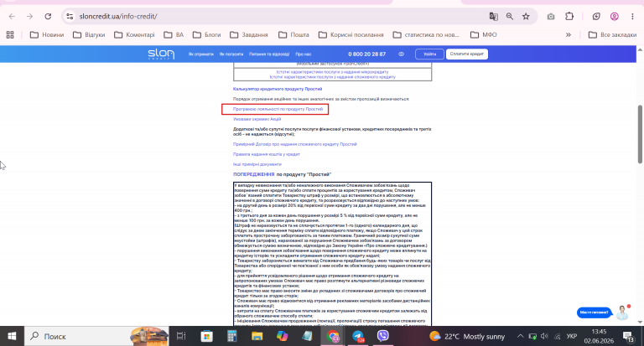
Task: Bookmark this page with the star icon
Action: (x=526, y=17)
